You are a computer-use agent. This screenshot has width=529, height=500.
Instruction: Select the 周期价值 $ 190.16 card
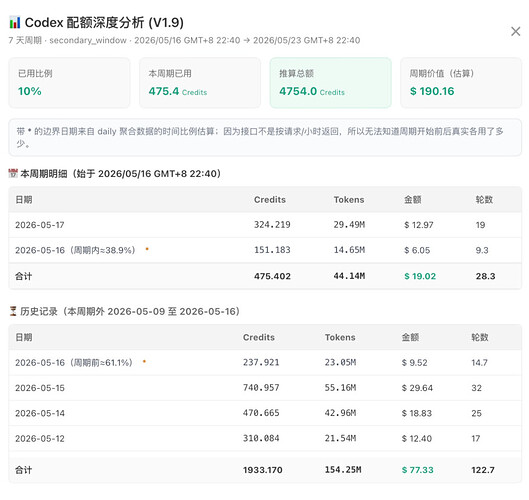(461, 83)
